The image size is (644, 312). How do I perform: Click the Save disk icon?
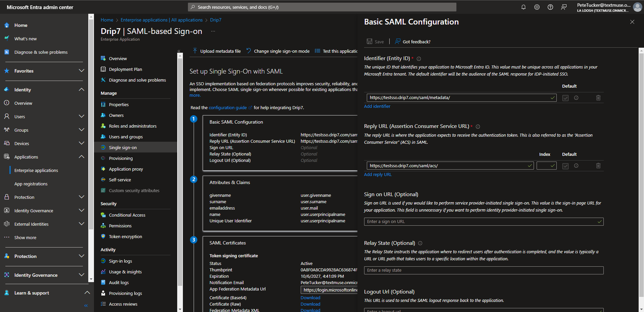[369, 41]
